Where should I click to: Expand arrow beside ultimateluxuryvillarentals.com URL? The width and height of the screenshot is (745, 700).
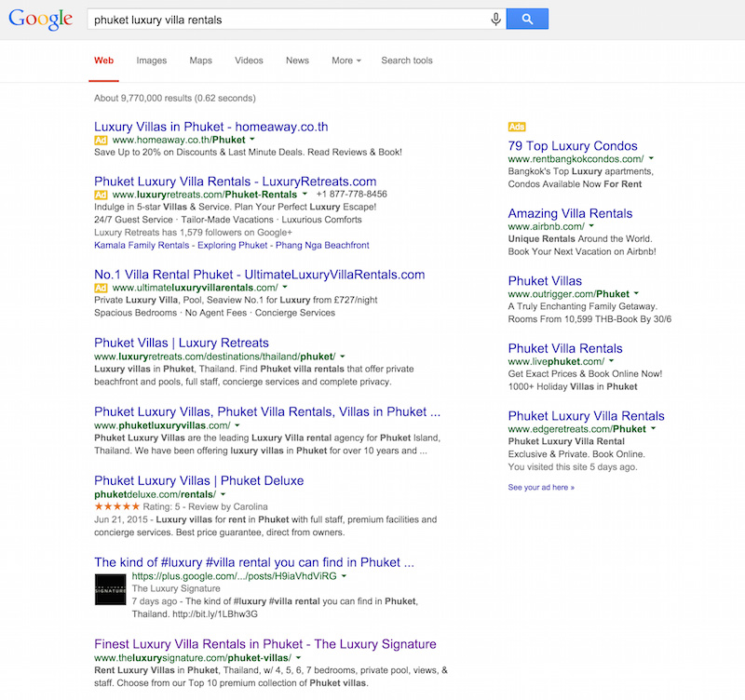pyautogui.click(x=285, y=288)
